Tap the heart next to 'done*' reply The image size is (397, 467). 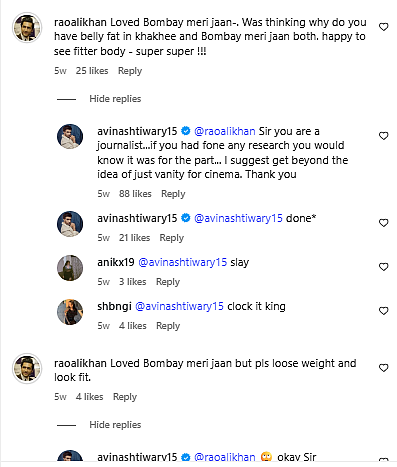(384, 223)
